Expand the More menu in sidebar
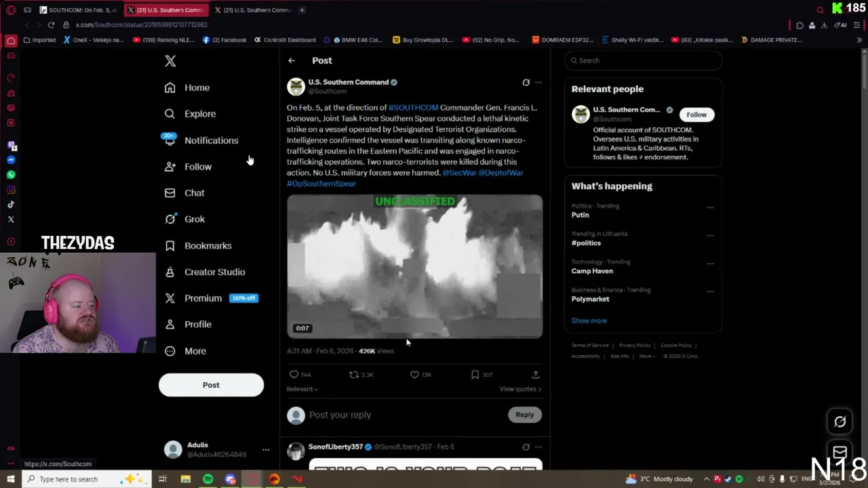Viewport: 868px width, 488px height. (x=185, y=351)
